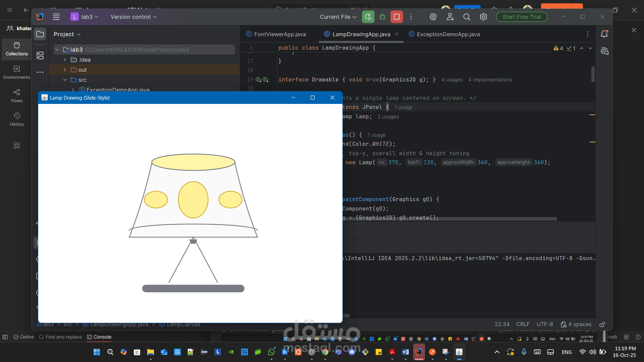
Task: Change the UTF-8 file encoding in the status bar
Action: point(544,324)
